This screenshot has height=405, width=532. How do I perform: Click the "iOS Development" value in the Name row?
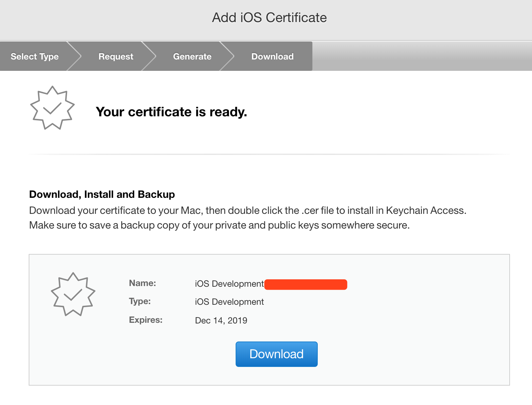[x=229, y=284]
